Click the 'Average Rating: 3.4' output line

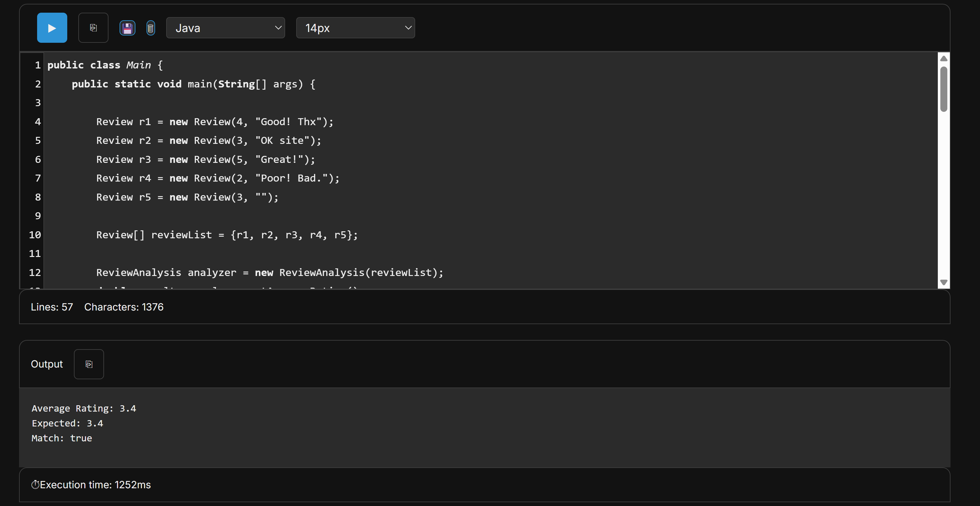(x=84, y=409)
